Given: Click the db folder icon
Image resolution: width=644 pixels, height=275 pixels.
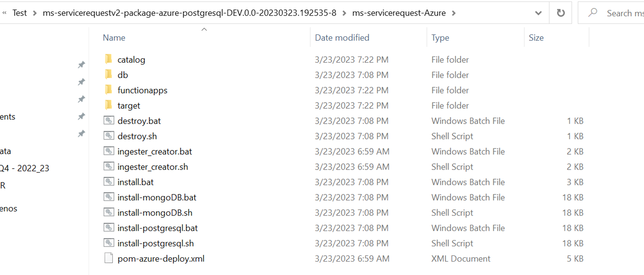Looking at the screenshot, I should pos(108,75).
